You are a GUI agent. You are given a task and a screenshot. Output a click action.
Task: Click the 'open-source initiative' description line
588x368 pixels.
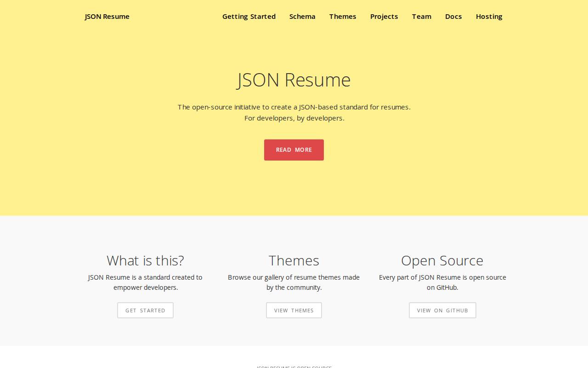(294, 107)
